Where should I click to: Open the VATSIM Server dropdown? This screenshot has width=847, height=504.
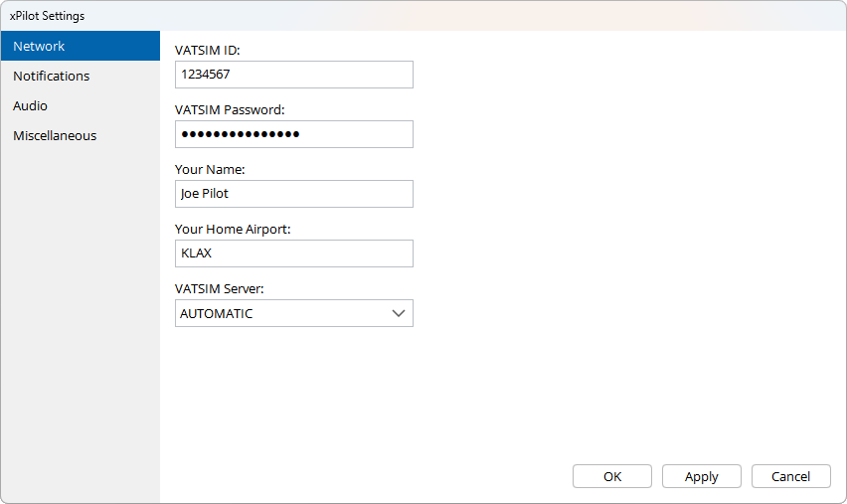294,313
